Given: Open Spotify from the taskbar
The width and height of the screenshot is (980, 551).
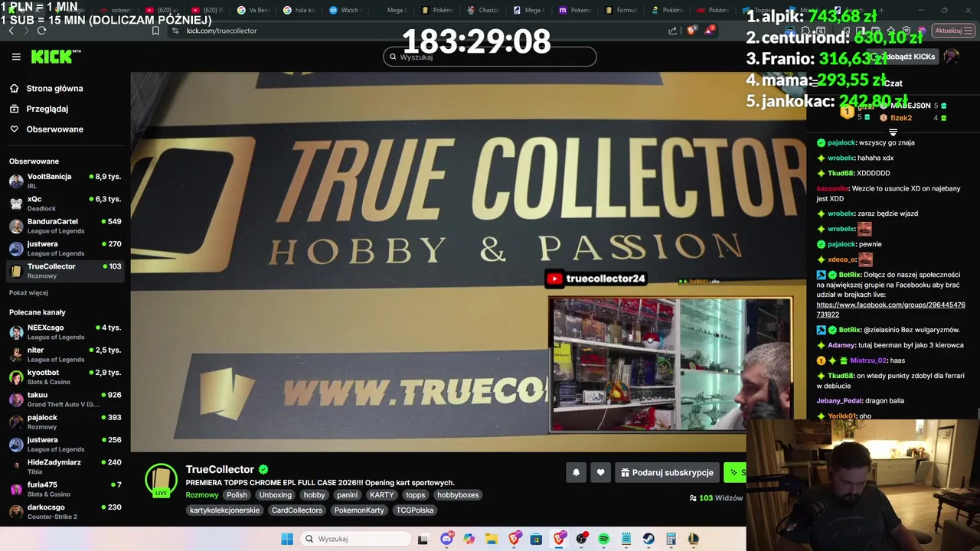Looking at the screenshot, I should (603, 539).
